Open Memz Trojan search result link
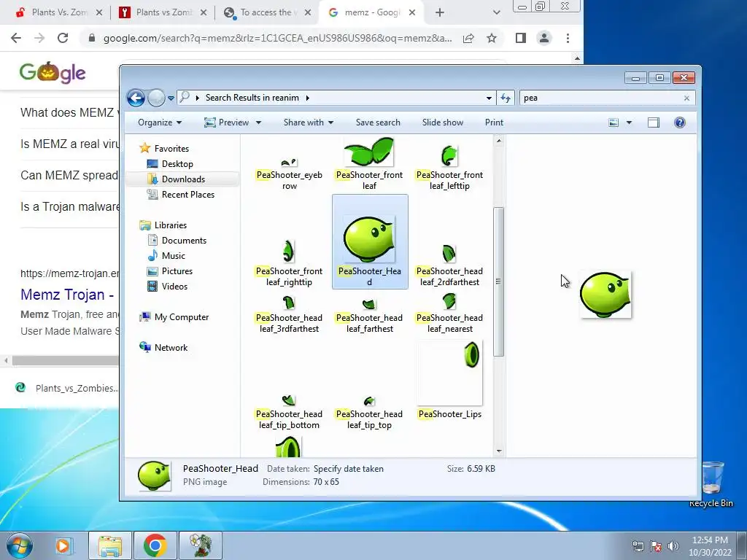This screenshot has height=560, width=747. (66, 295)
